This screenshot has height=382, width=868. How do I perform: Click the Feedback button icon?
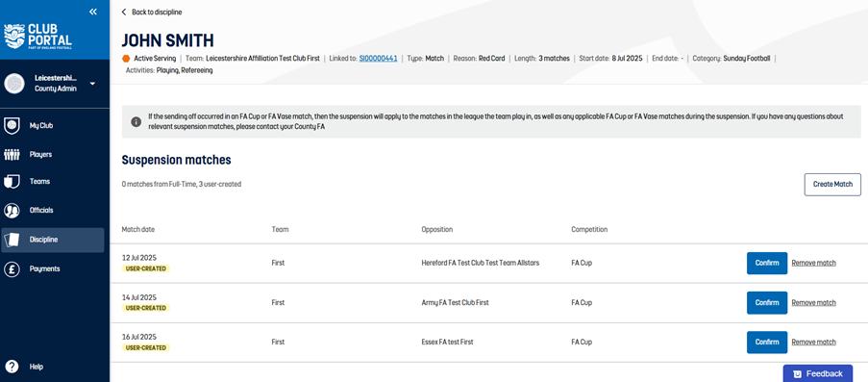[797, 373]
